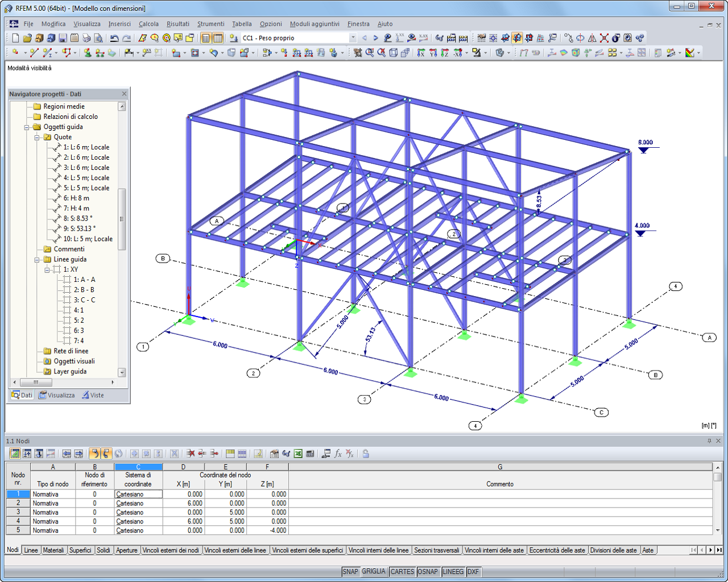Click the isometric cube view icon
The width and height of the screenshot is (728, 582).
pyautogui.click(x=394, y=53)
